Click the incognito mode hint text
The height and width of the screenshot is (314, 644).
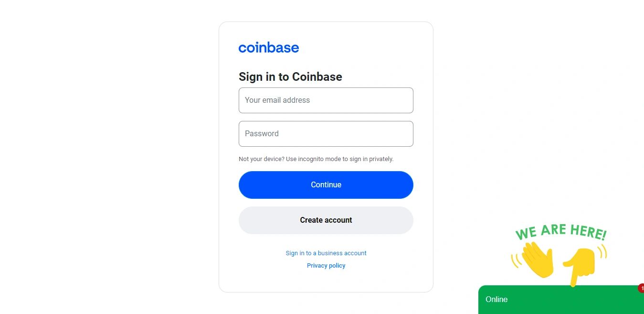tap(316, 159)
